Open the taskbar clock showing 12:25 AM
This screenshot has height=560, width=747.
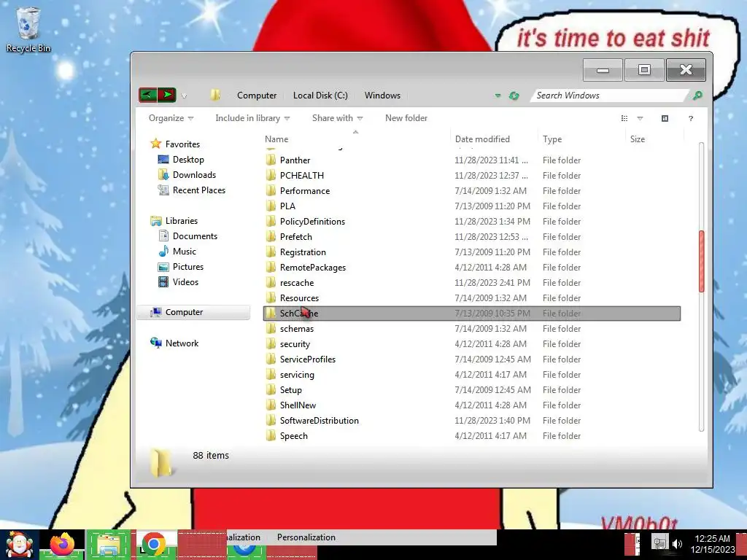pyautogui.click(x=713, y=544)
